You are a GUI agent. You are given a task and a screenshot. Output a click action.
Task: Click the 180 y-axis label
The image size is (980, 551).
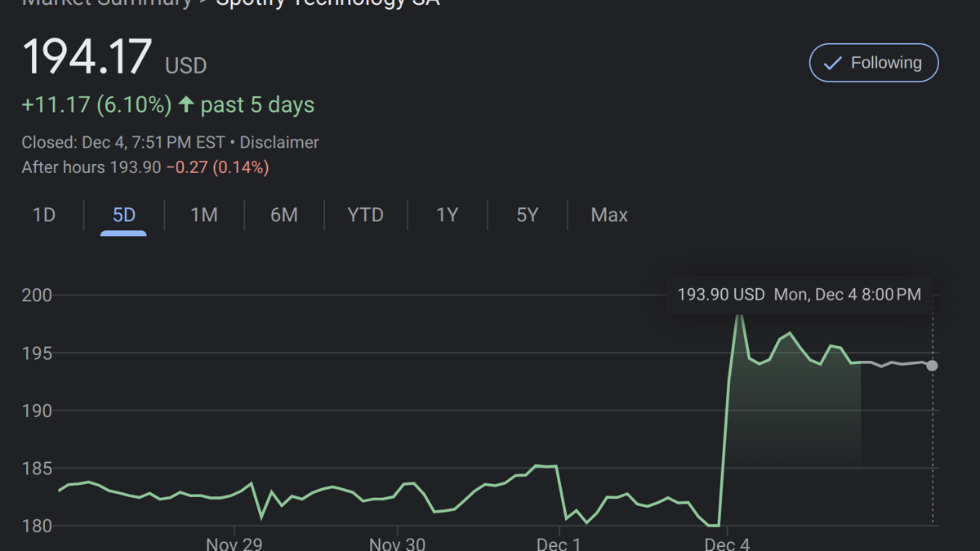click(37, 527)
